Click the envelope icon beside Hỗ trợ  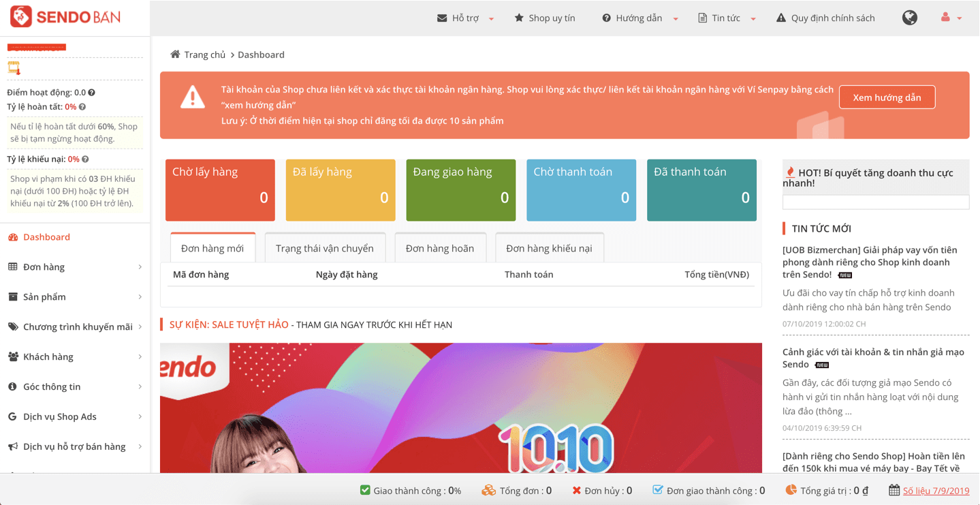[442, 18]
